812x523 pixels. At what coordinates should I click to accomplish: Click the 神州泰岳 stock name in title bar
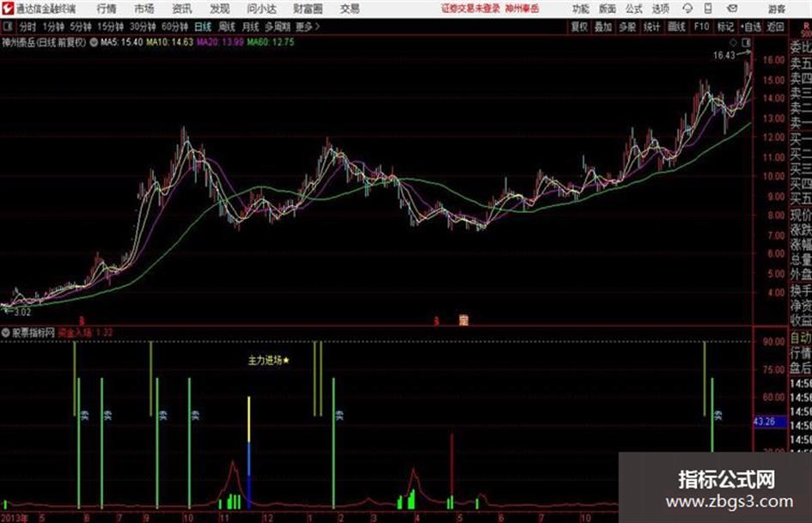click(x=522, y=9)
